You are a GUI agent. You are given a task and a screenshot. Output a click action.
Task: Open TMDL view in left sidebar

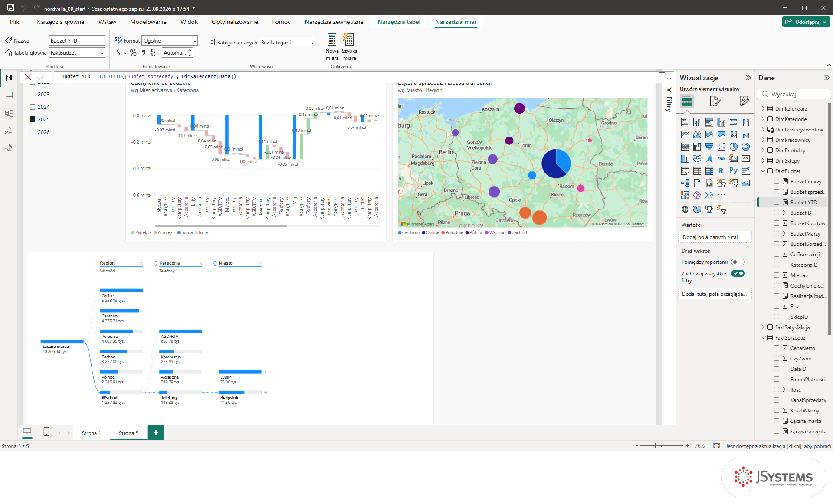pos(9,147)
